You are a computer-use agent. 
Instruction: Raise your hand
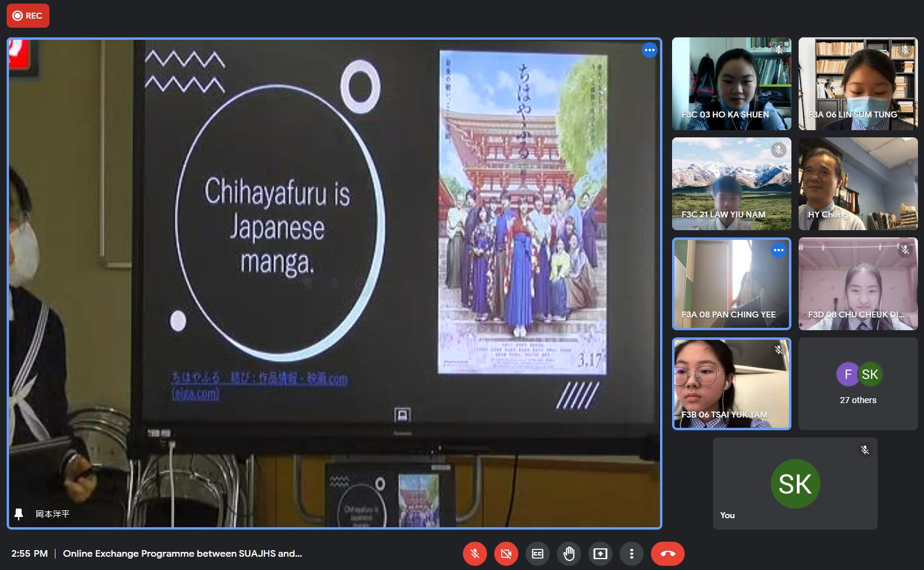pyautogui.click(x=569, y=554)
